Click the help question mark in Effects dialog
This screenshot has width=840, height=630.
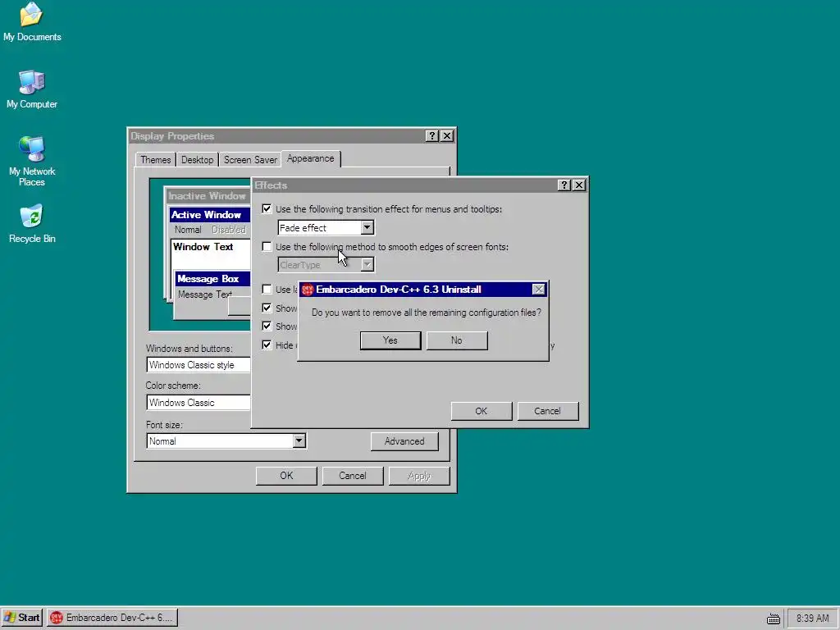pyautogui.click(x=564, y=185)
